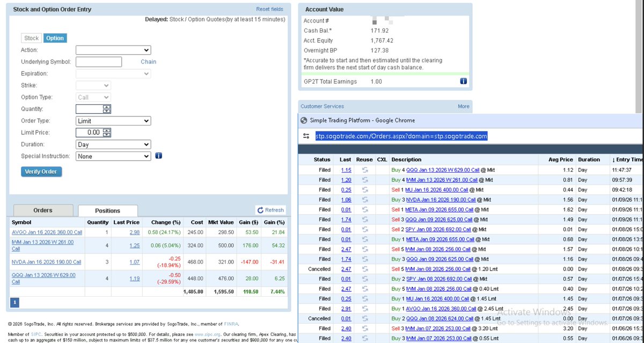Reuse the Buy 3 NVDA Jan 16 190.00 Call order
The width and height of the screenshot is (644, 343).
[x=365, y=200]
